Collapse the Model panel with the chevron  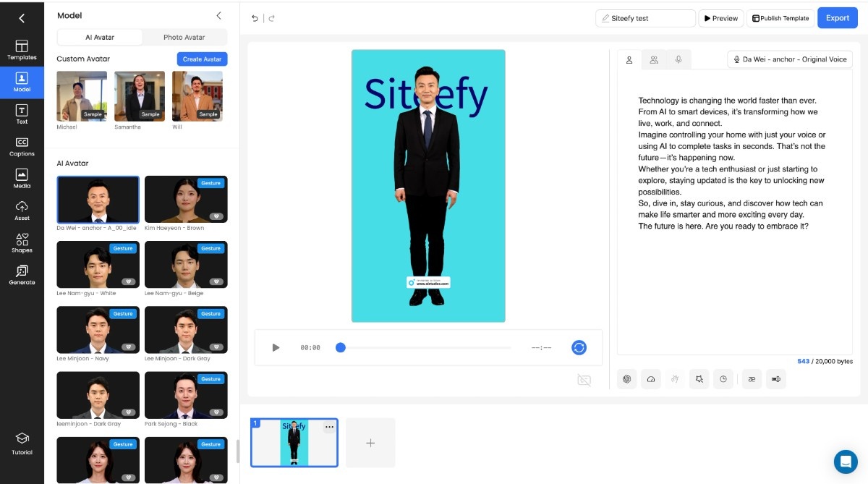(x=218, y=15)
